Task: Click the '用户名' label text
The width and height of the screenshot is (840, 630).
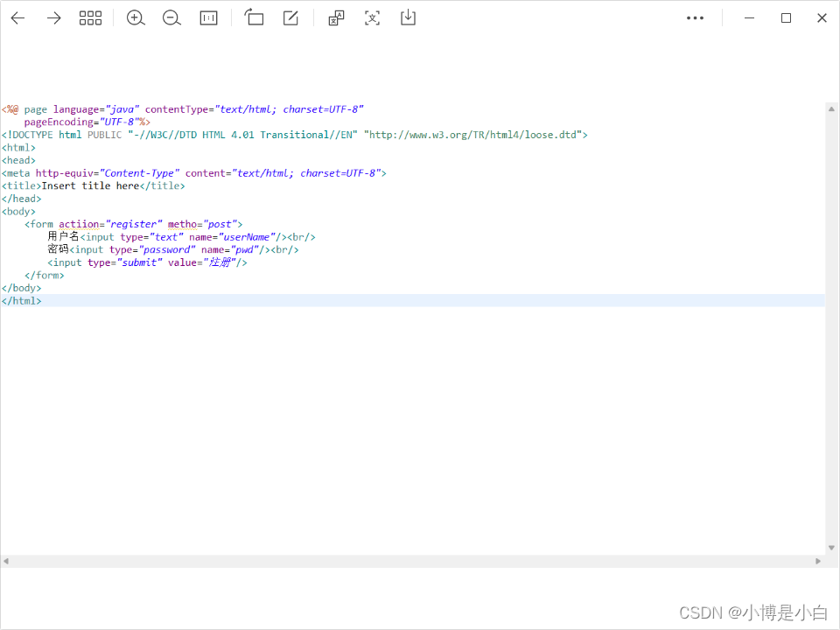Action: (63, 236)
